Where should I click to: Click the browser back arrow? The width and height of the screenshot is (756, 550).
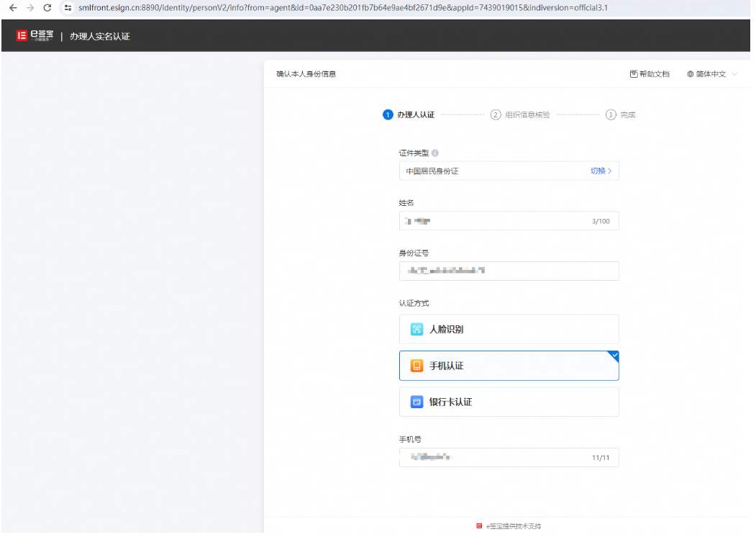(x=13, y=8)
